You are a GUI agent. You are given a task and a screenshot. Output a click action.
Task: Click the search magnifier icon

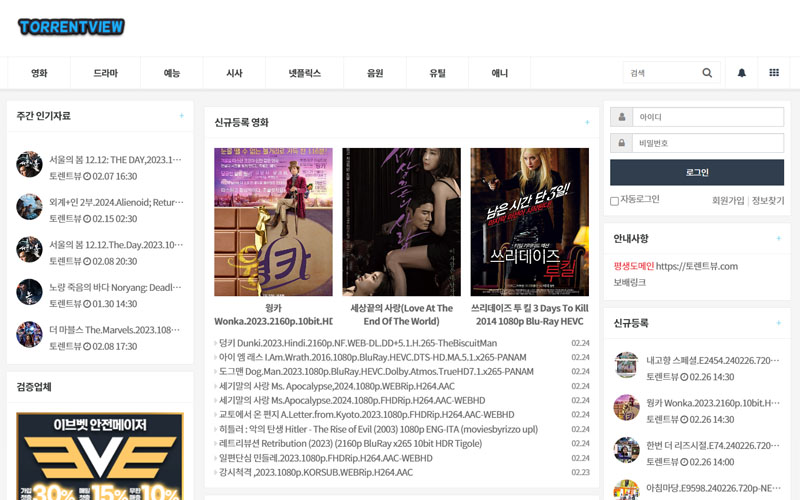point(707,73)
